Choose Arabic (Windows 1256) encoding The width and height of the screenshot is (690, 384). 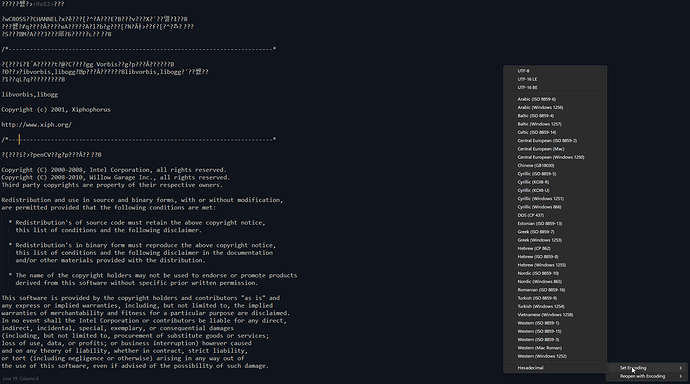point(555,107)
